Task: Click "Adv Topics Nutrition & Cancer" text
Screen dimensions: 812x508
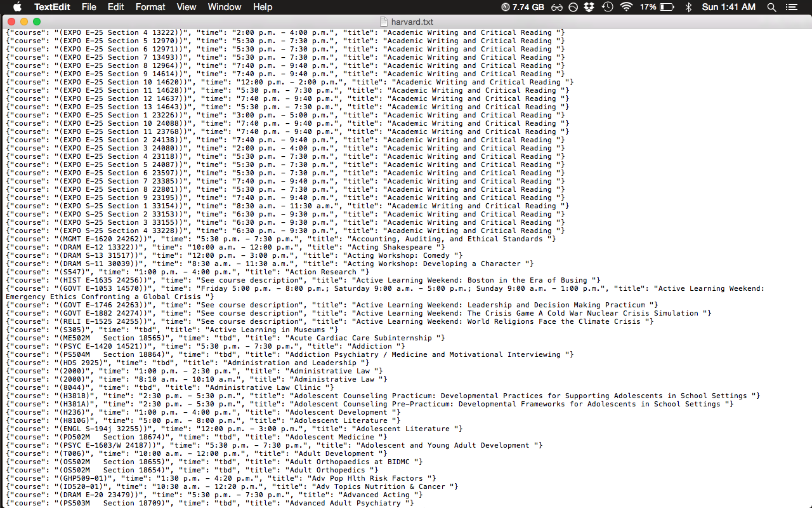Action: click(x=384, y=486)
